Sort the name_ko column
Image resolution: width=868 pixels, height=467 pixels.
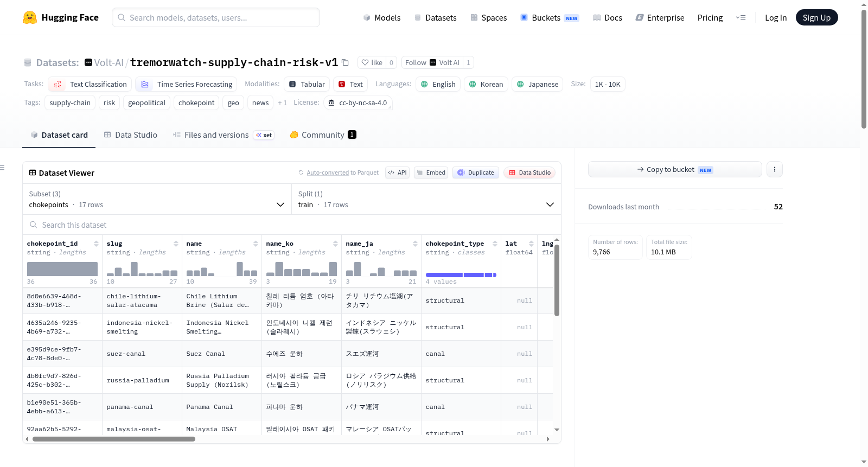[x=335, y=244]
